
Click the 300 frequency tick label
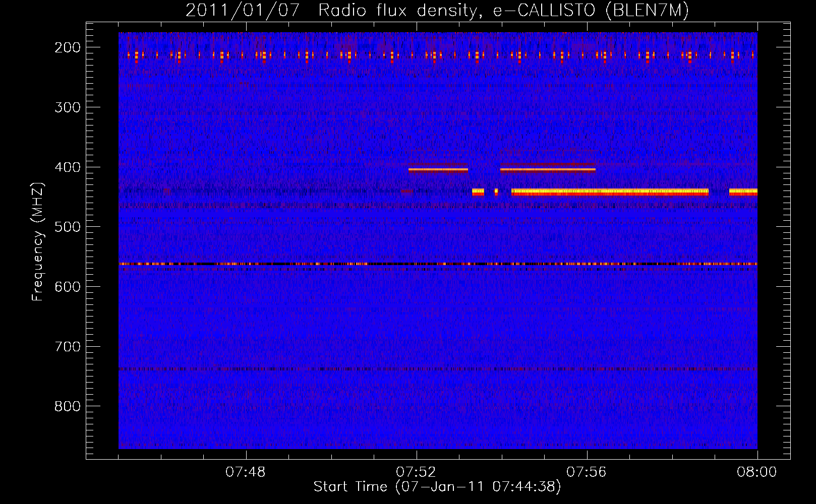pyautogui.click(x=67, y=107)
